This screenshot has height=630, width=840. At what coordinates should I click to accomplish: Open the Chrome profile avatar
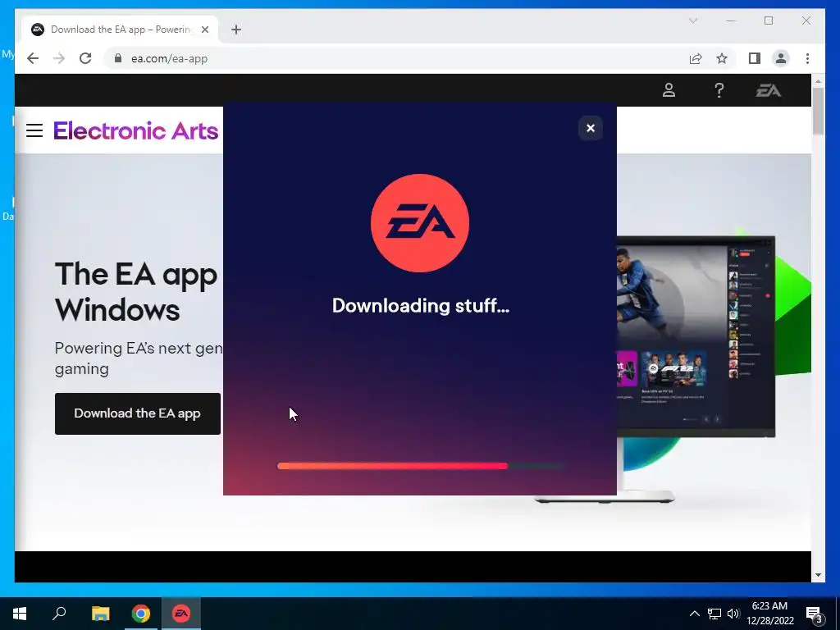tap(781, 58)
